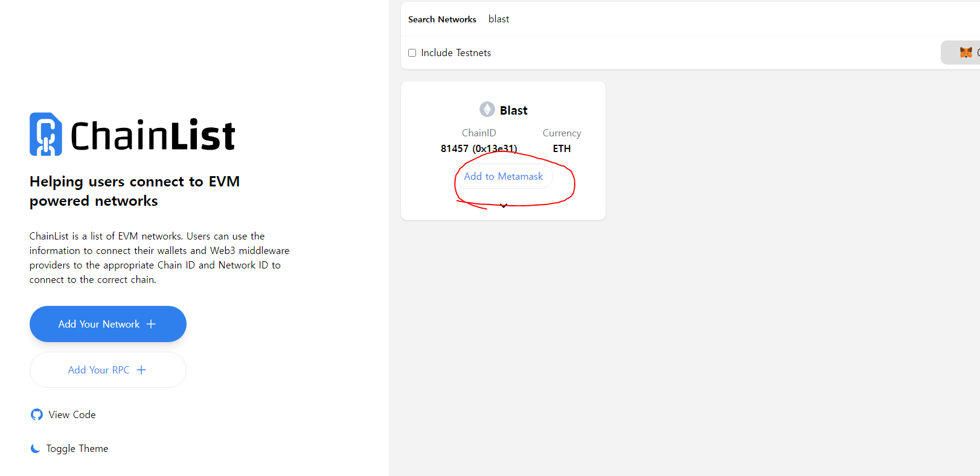980x476 pixels.
Task: Switch appearance with Toggle Theme
Action: point(69,448)
